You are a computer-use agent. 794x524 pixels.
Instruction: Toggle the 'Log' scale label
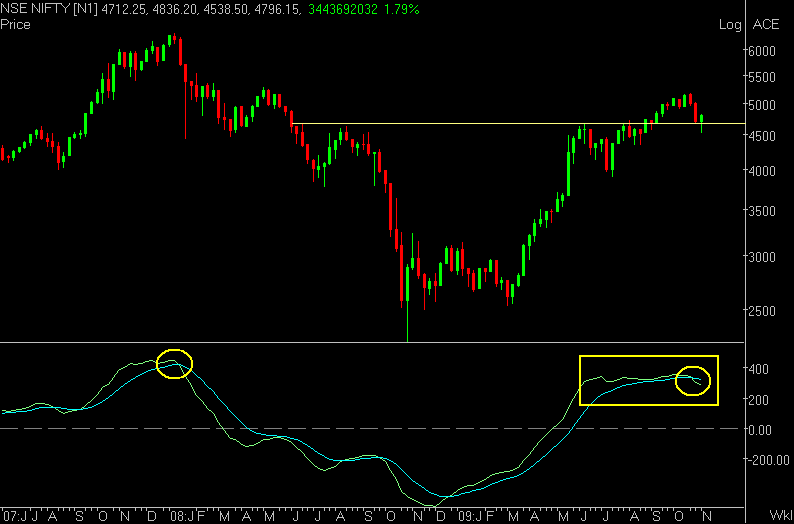tap(730, 25)
